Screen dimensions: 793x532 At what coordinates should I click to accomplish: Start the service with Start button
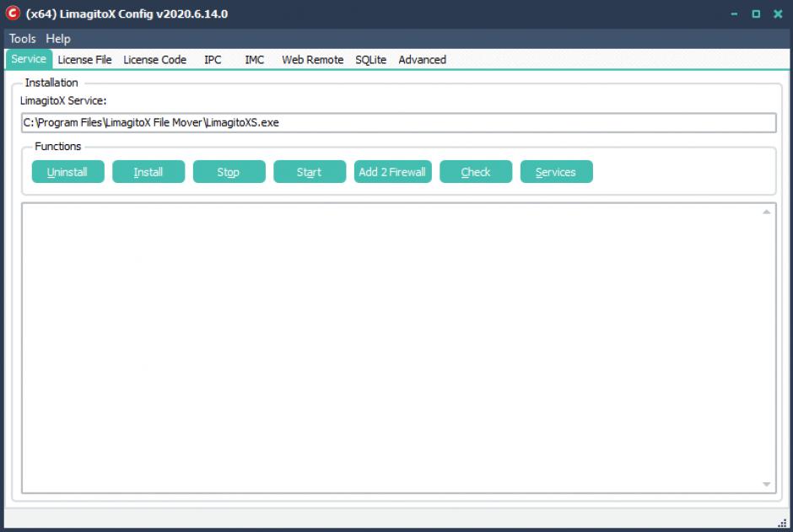[310, 172]
